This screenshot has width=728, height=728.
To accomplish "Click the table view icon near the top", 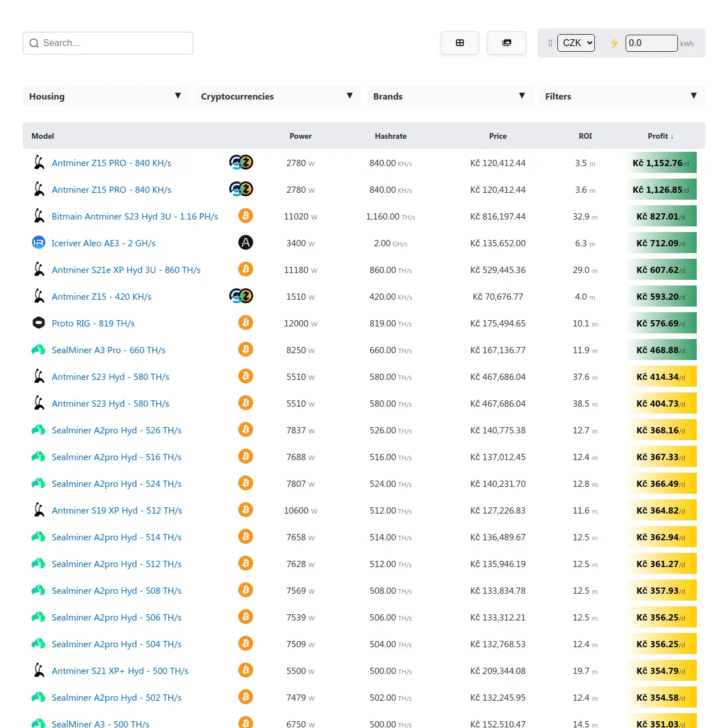I will (x=460, y=43).
